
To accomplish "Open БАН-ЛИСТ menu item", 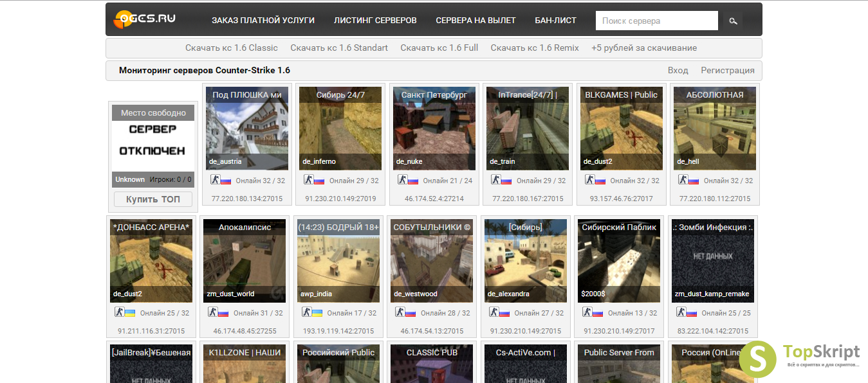I will pyautogui.click(x=556, y=21).
